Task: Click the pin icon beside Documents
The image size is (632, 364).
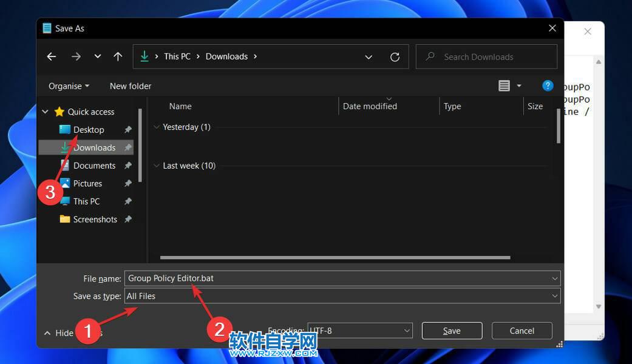Action: (x=128, y=166)
